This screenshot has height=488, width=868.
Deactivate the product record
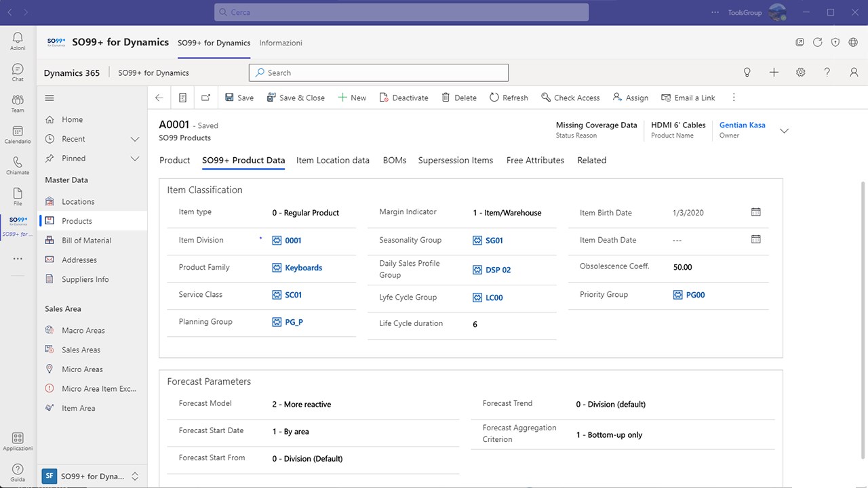404,98
